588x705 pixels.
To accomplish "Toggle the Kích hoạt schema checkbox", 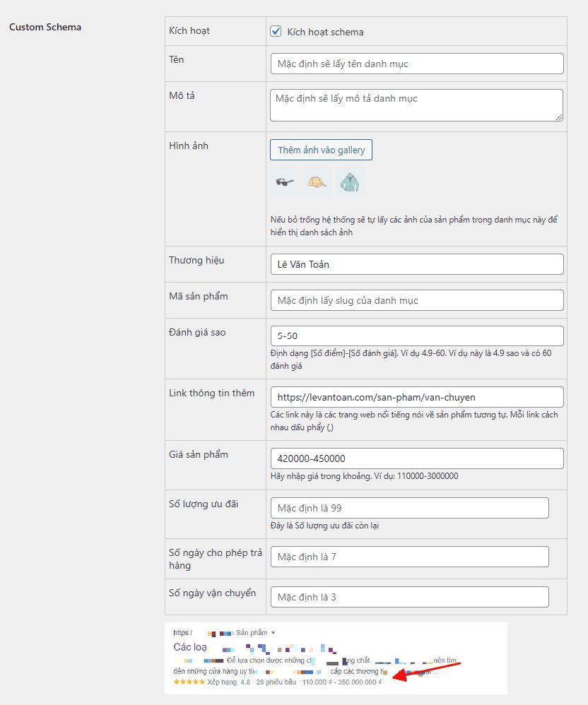I will (276, 32).
